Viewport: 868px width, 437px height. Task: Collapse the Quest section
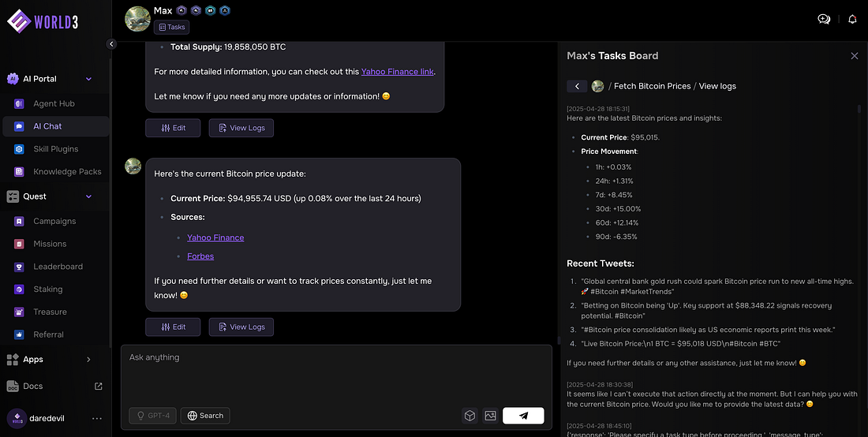(x=89, y=196)
